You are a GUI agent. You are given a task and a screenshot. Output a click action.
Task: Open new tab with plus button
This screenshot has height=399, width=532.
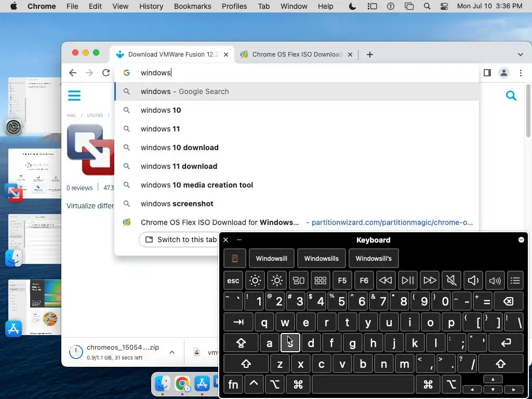pyautogui.click(x=370, y=54)
